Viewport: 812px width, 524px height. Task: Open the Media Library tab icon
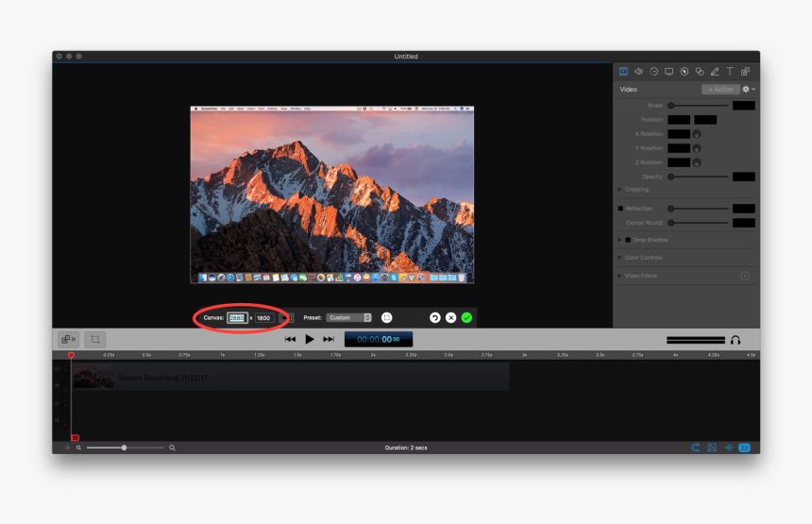(x=745, y=72)
